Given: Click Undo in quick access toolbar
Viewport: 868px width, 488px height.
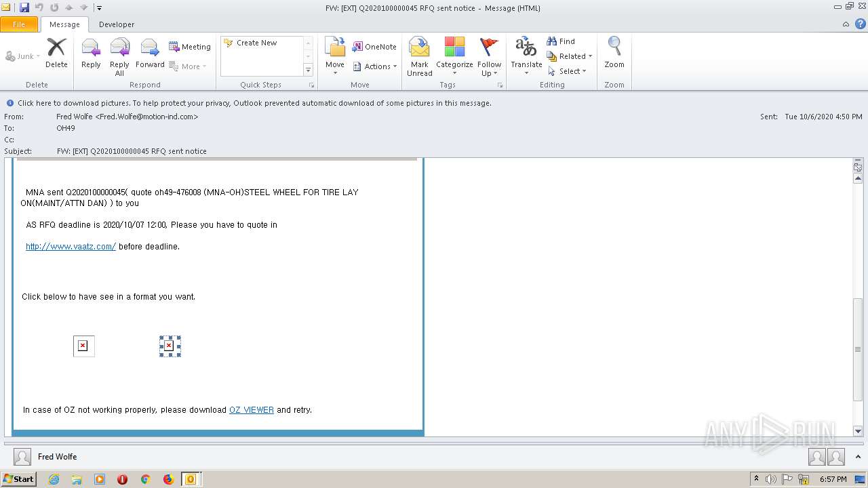Looking at the screenshot, I should 39,7.
